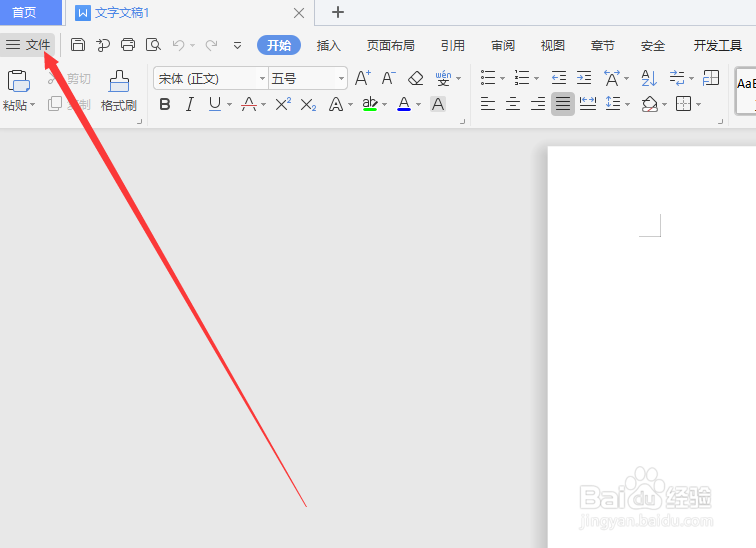Click the Undo arrow
756x548 pixels.
179,45
